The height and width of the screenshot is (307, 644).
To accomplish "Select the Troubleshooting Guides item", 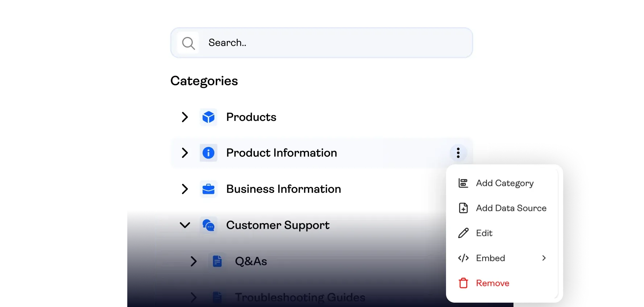I will tap(300, 298).
